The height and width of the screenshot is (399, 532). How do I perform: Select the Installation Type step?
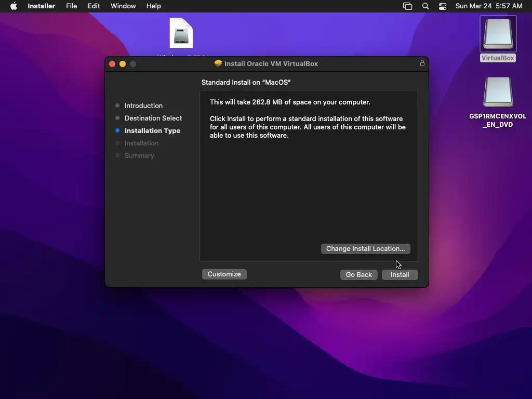pos(152,130)
